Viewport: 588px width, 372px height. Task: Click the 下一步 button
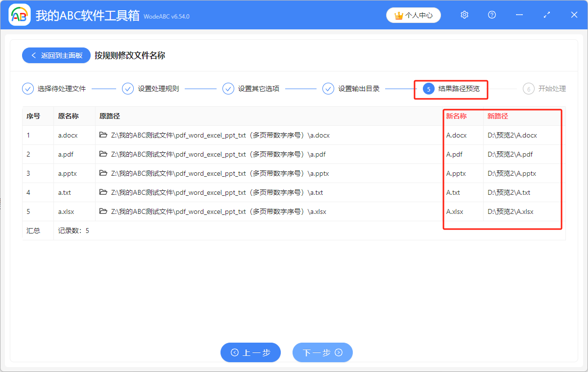click(322, 352)
